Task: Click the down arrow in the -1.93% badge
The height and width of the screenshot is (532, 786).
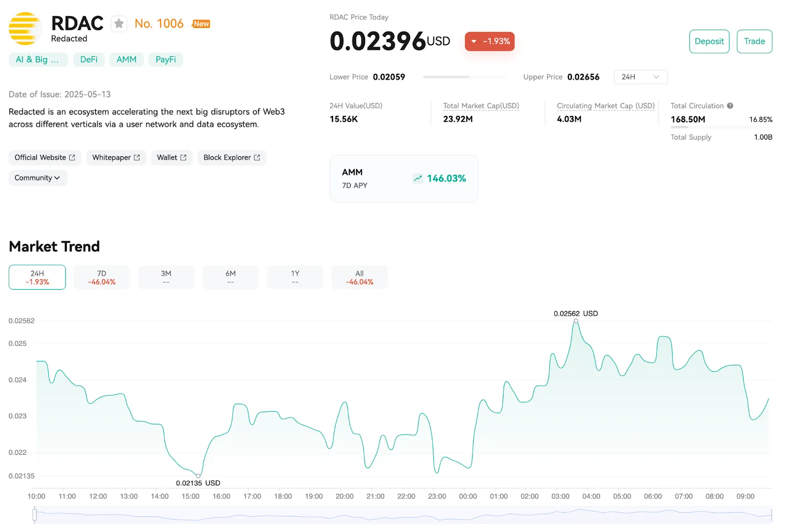Action: [x=474, y=41]
